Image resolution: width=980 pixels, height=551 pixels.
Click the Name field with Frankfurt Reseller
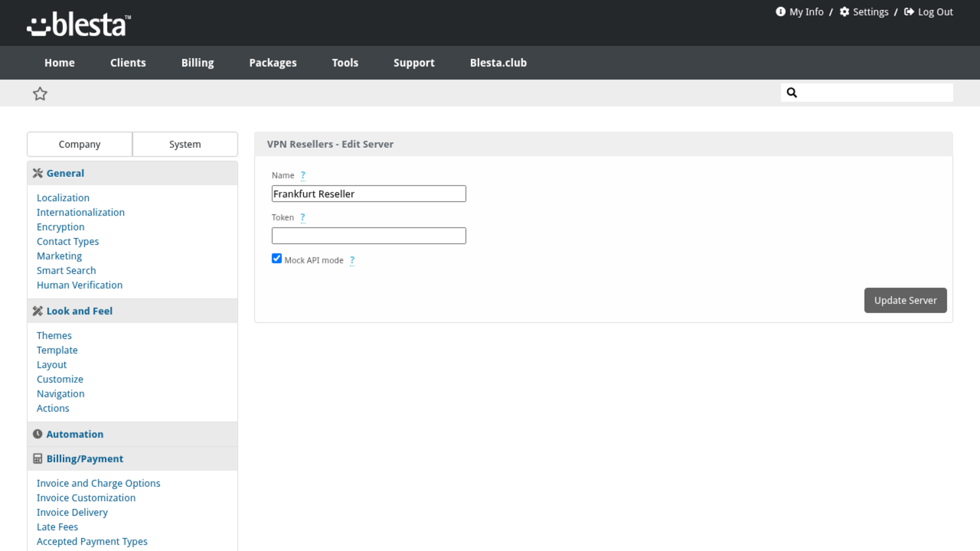click(x=369, y=194)
